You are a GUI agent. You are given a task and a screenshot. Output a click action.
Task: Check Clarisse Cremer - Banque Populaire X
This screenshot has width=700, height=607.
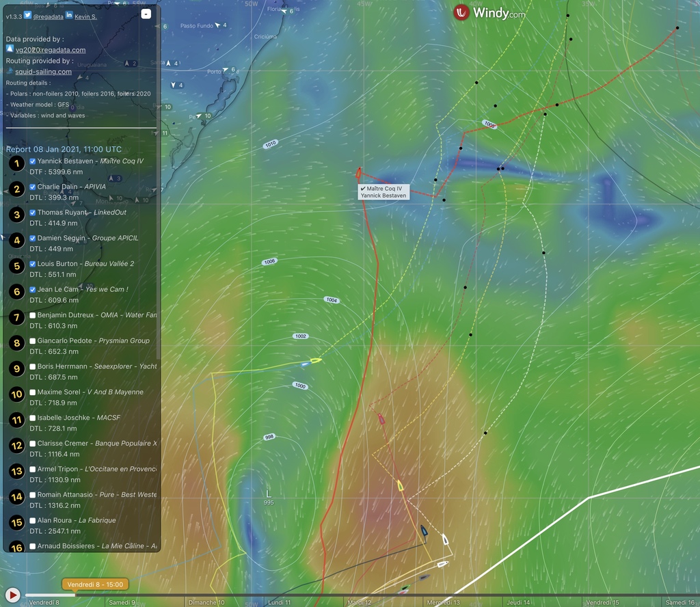tap(33, 443)
